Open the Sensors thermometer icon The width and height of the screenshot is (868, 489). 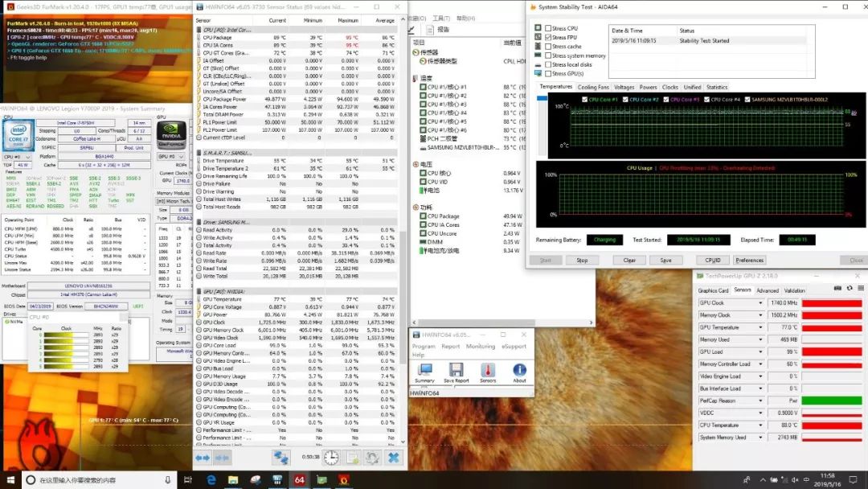pos(488,372)
